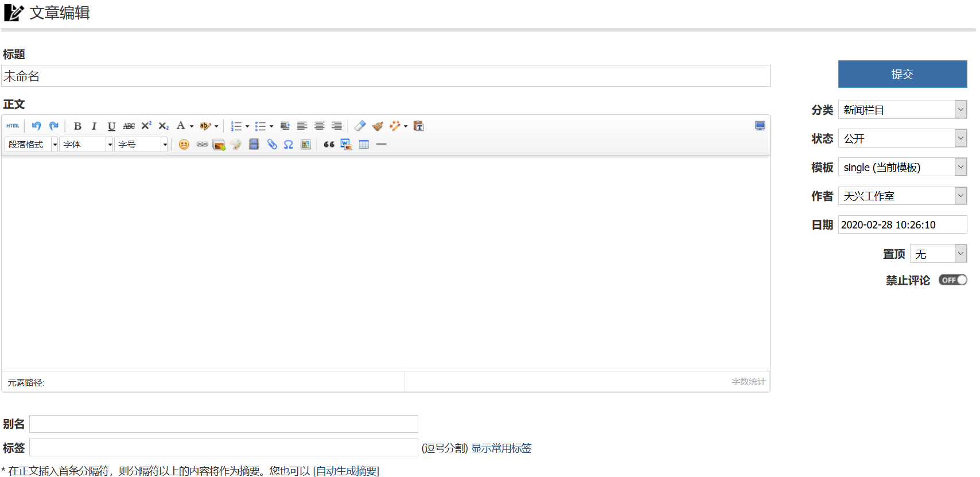The height and width of the screenshot is (477, 980).
Task: Insert special character omega symbol
Action: [289, 144]
